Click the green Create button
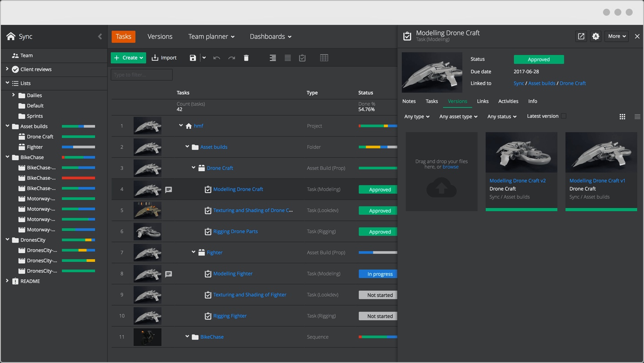This screenshot has height=363, width=644. click(128, 57)
